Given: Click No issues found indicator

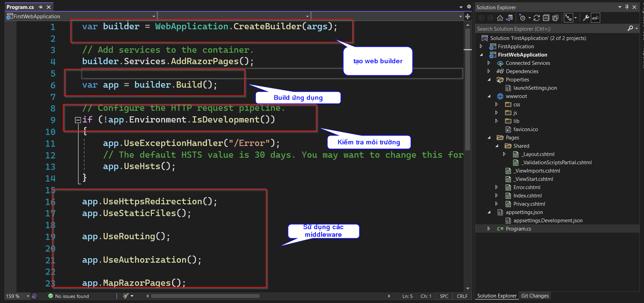Looking at the screenshot, I should coord(69,296).
